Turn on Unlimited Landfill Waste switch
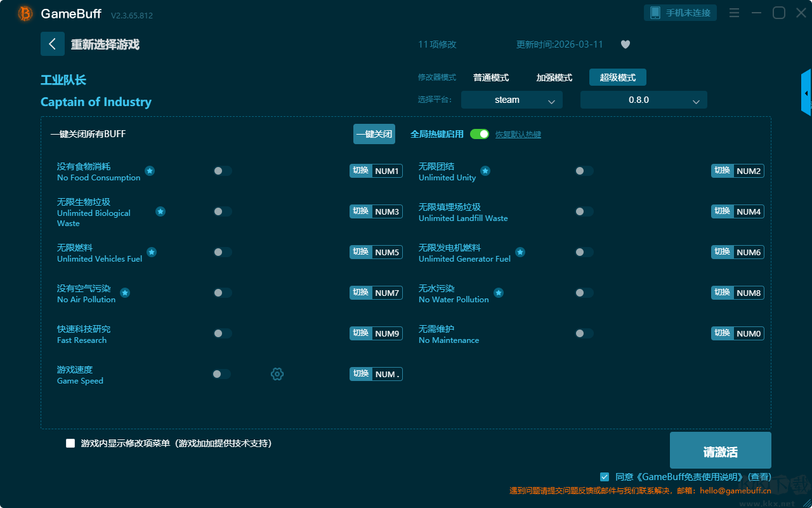The height and width of the screenshot is (508, 812). click(584, 211)
